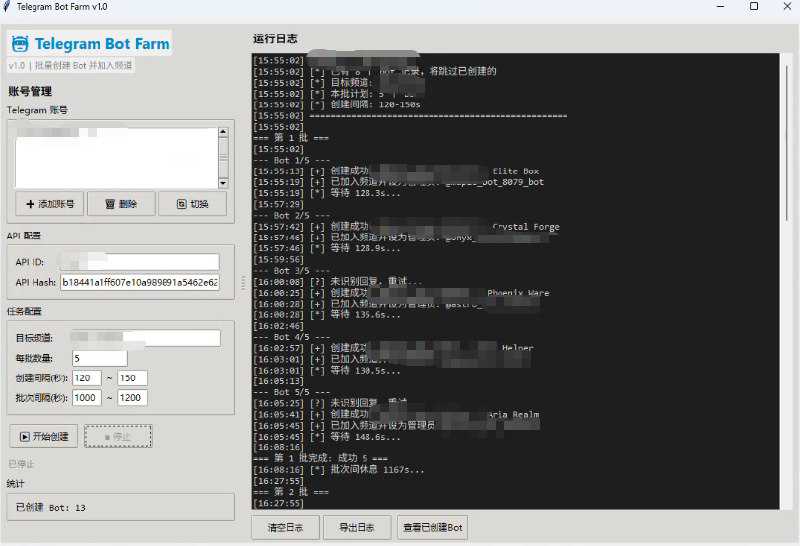Click the log text 'Elite Box'
Image resolution: width=800 pixels, height=546 pixels.
click(x=516, y=171)
